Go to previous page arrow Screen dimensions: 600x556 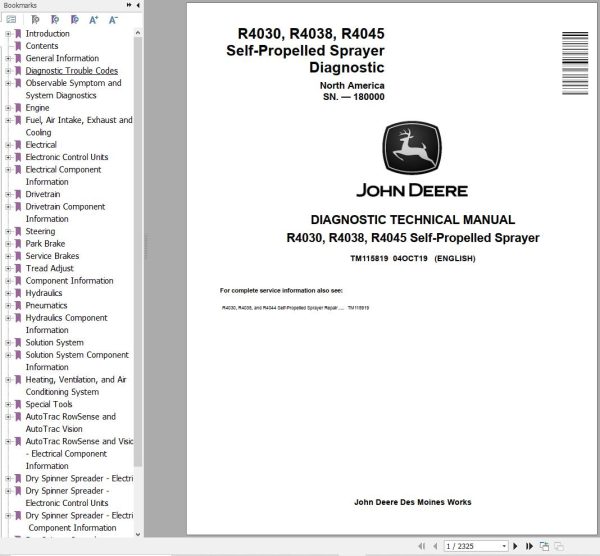coord(435,546)
